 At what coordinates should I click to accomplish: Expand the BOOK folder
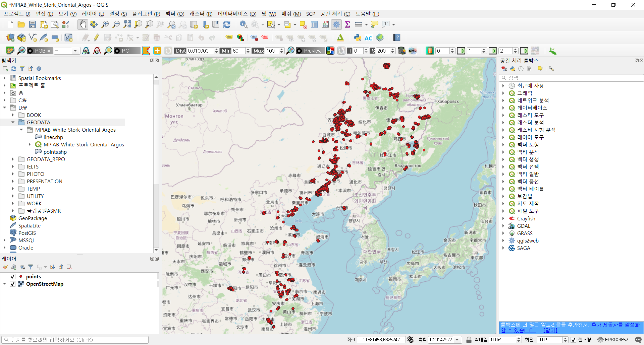13,115
